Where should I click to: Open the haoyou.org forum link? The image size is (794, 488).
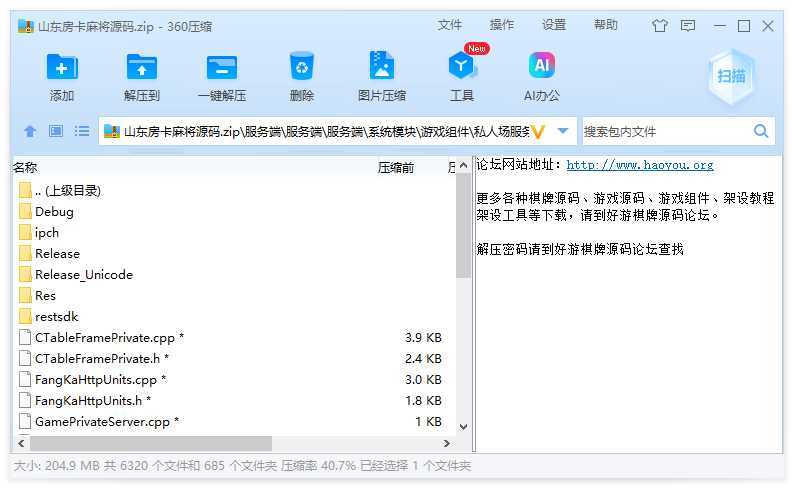coord(640,165)
